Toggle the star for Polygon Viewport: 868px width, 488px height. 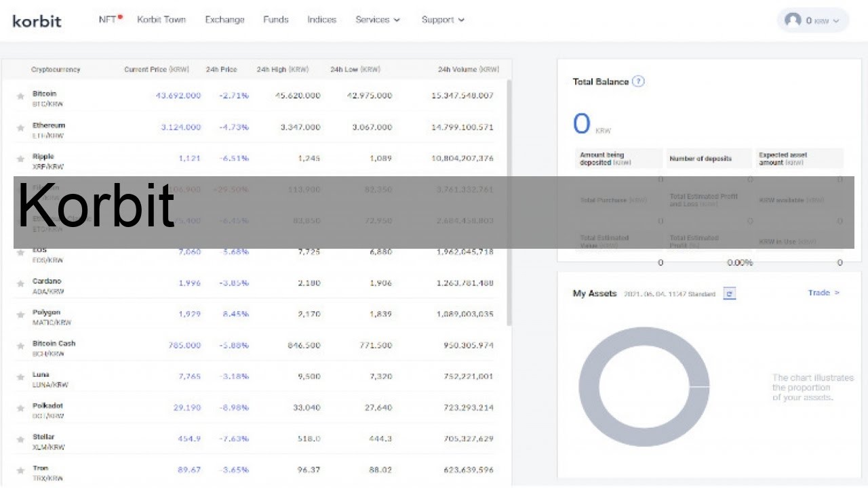point(20,314)
